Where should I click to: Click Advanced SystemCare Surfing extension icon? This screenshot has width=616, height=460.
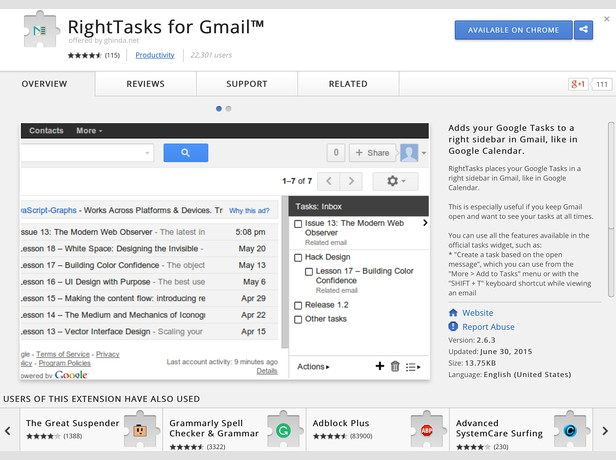pos(570,429)
